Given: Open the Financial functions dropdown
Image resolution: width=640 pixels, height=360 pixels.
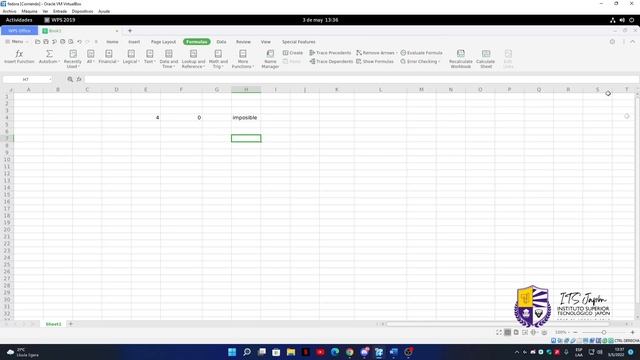Looking at the screenshot, I should [x=109, y=57].
